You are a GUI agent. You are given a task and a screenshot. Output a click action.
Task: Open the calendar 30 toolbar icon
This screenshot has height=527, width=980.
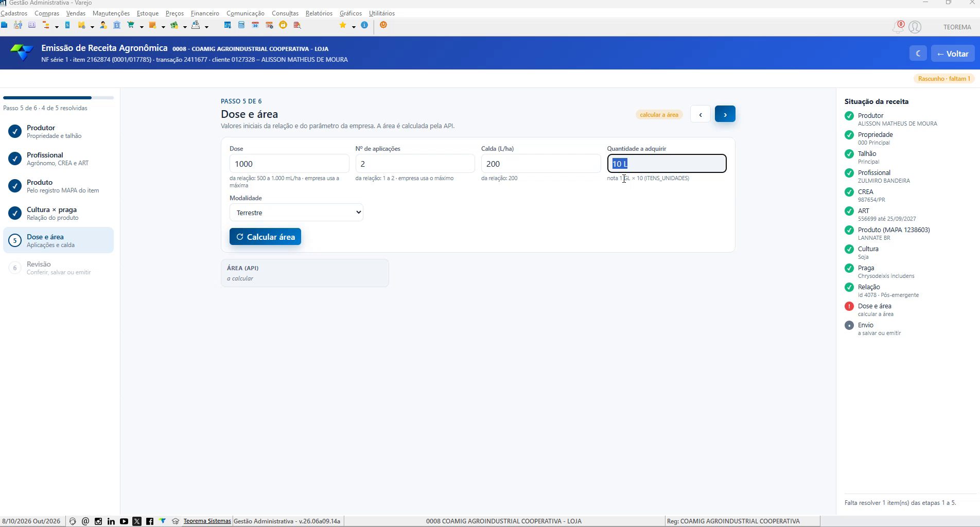255,25
